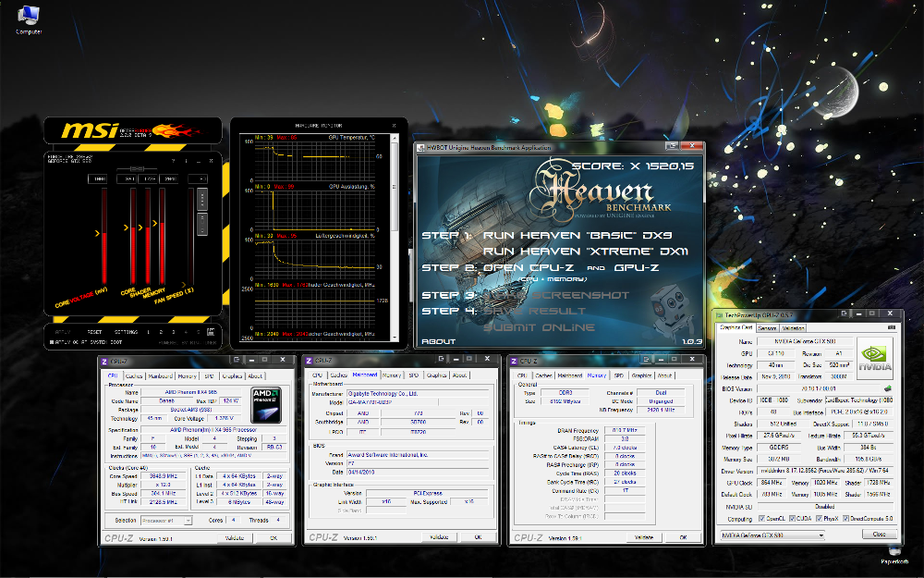
Task: Click the Memory CPU-Z window's Z title icon
Action: coord(514,361)
